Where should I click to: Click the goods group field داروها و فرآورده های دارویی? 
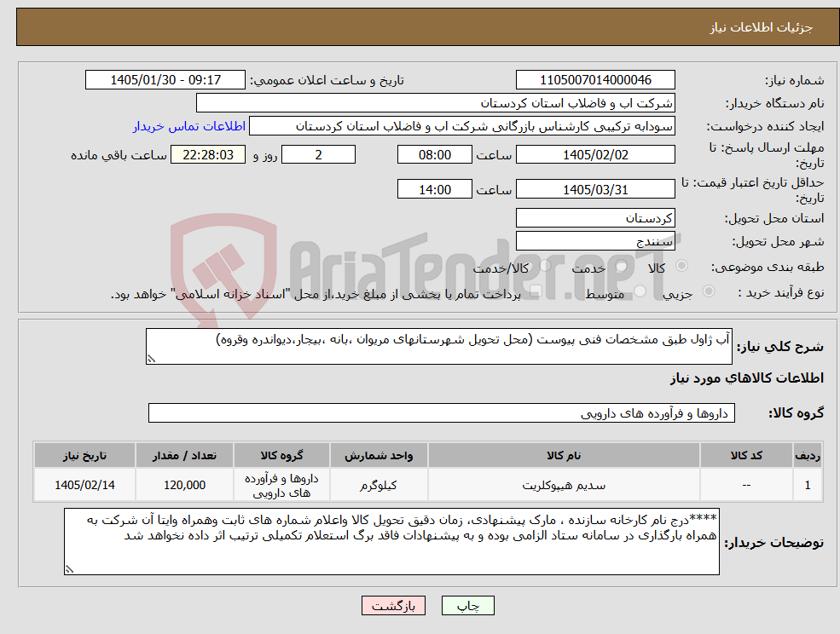coord(442,412)
